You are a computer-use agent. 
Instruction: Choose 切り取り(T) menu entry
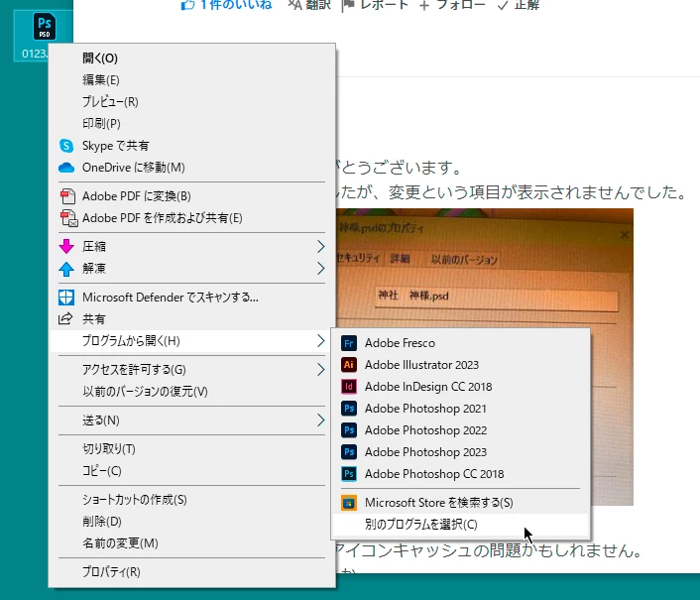[191, 448]
